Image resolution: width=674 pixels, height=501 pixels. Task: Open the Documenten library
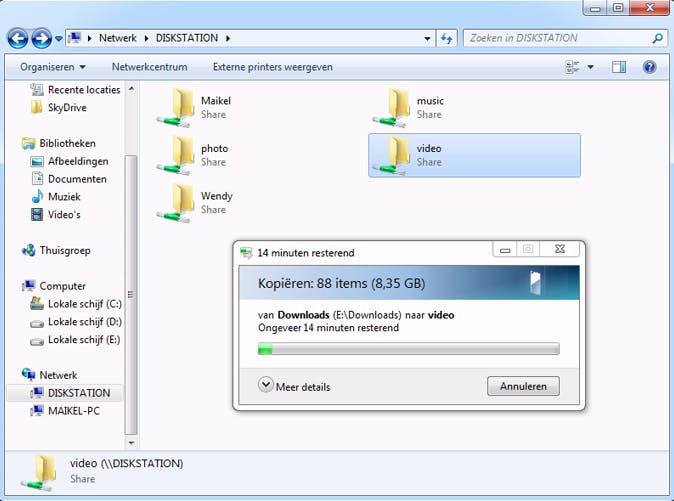[69, 179]
